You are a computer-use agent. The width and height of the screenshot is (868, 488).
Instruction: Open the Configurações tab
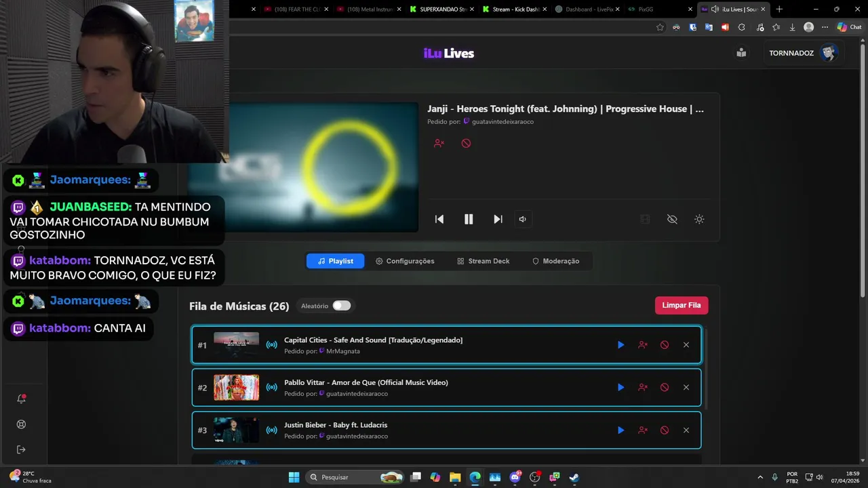pyautogui.click(x=405, y=261)
